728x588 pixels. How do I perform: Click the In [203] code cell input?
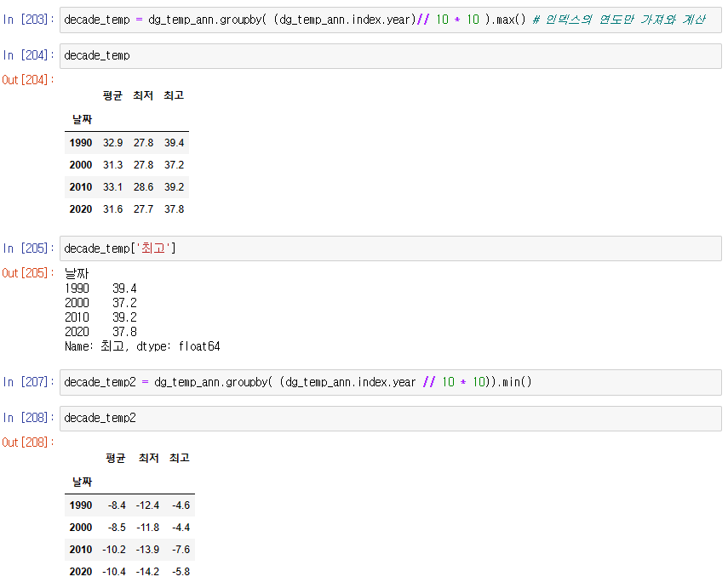(x=391, y=20)
